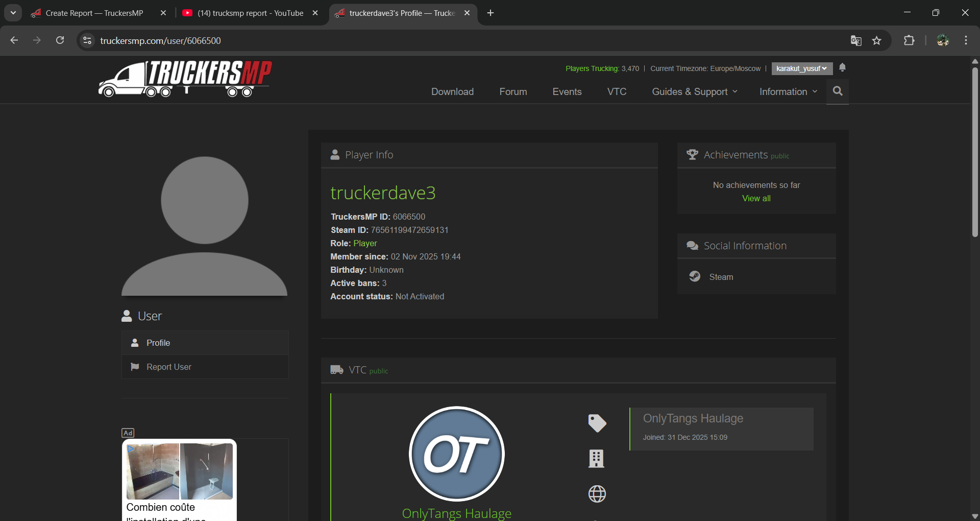
Task: Click the Steam ID 76561199472659131 value
Action: (x=409, y=230)
